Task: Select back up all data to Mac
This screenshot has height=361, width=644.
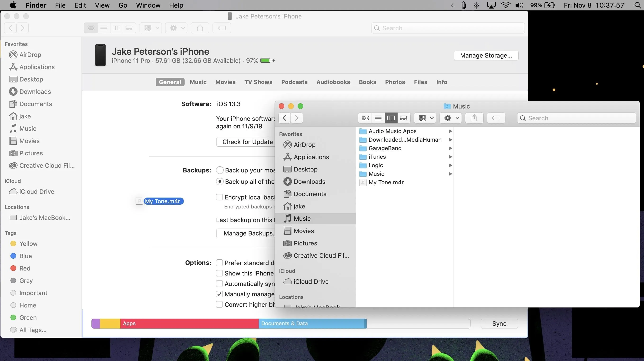Action: (x=219, y=181)
